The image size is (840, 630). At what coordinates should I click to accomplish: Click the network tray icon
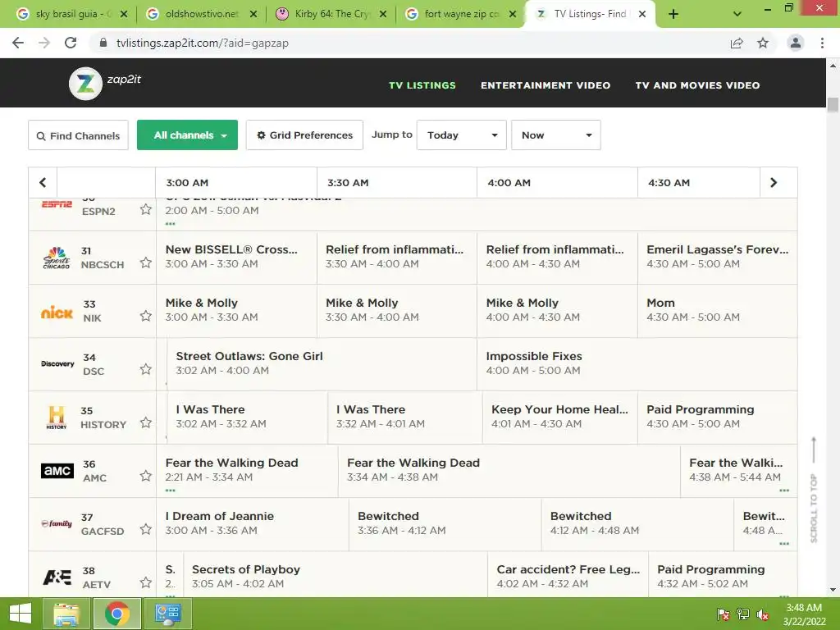(742, 614)
